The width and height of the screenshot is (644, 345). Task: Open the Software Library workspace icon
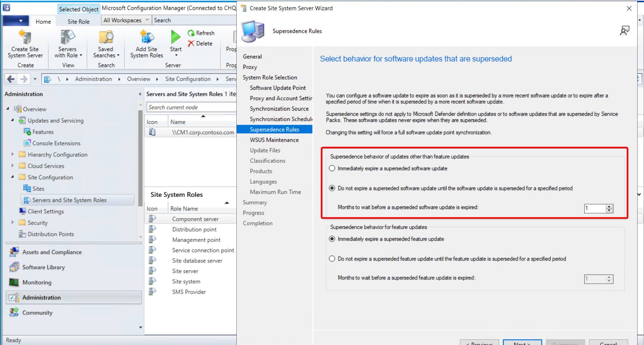click(14, 267)
